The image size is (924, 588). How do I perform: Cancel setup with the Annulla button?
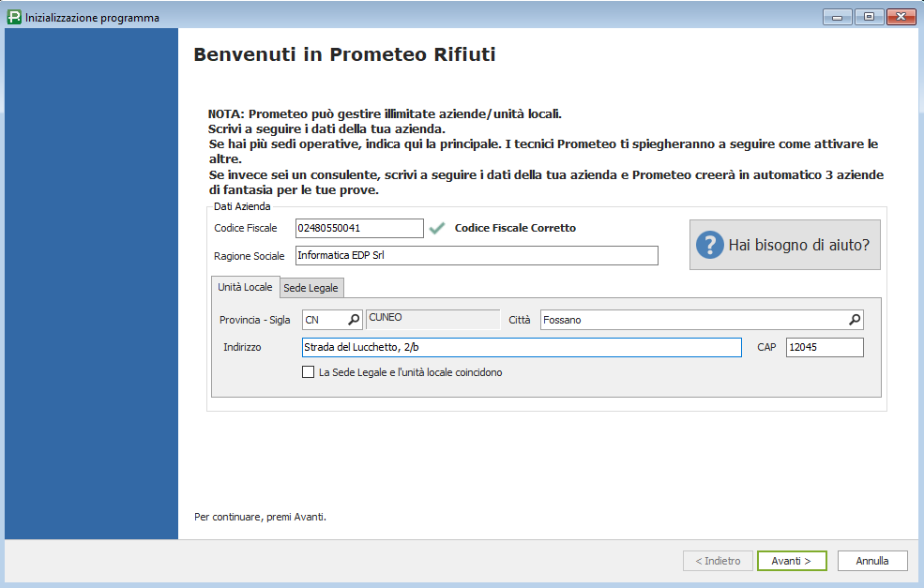[871, 561]
